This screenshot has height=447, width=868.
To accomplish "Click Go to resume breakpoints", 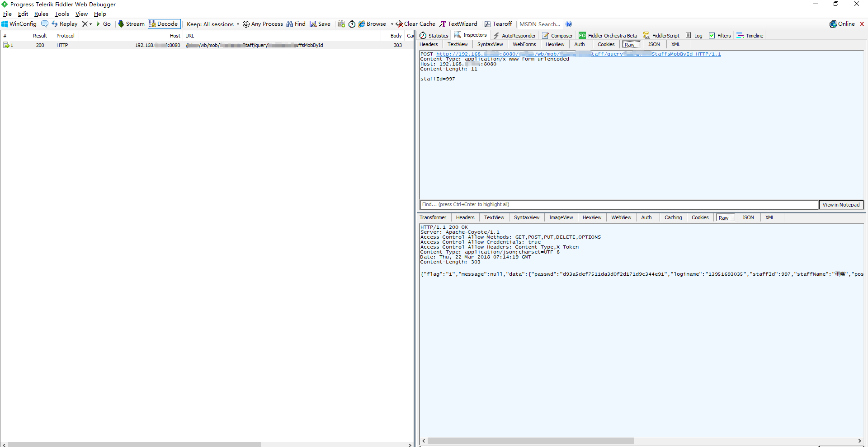I will pyautogui.click(x=104, y=24).
